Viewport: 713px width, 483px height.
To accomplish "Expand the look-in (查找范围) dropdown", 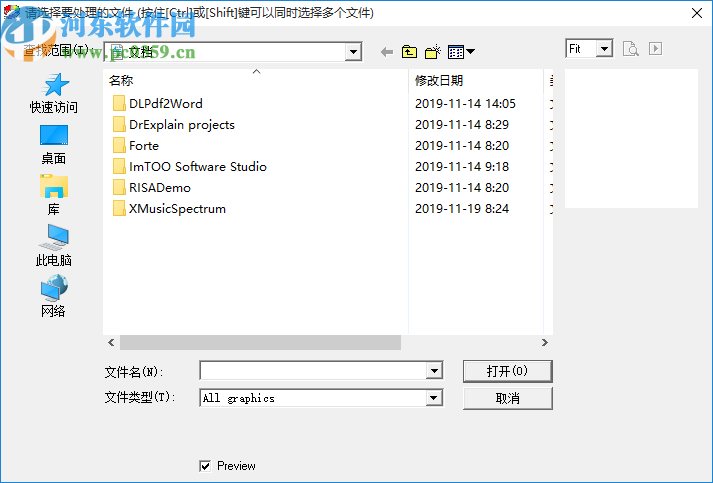I will [353, 52].
